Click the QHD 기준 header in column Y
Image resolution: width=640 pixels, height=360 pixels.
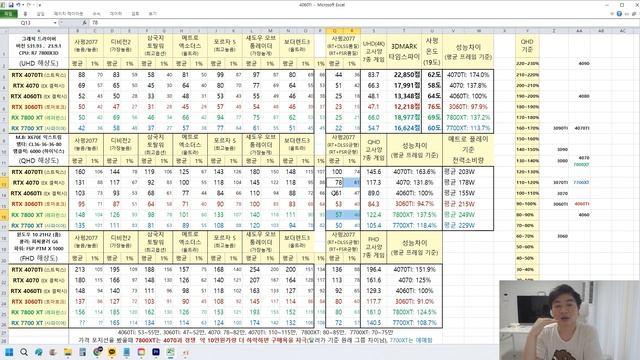click(x=527, y=46)
